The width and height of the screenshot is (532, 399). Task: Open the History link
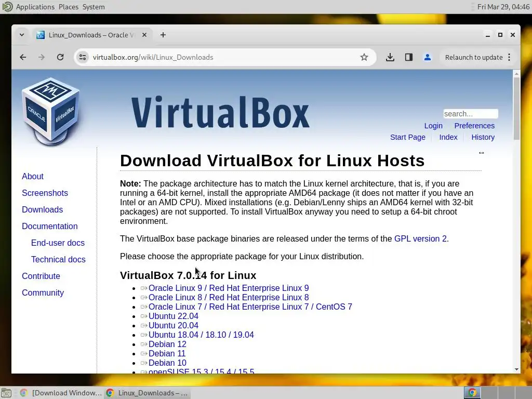pyautogui.click(x=483, y=137)
